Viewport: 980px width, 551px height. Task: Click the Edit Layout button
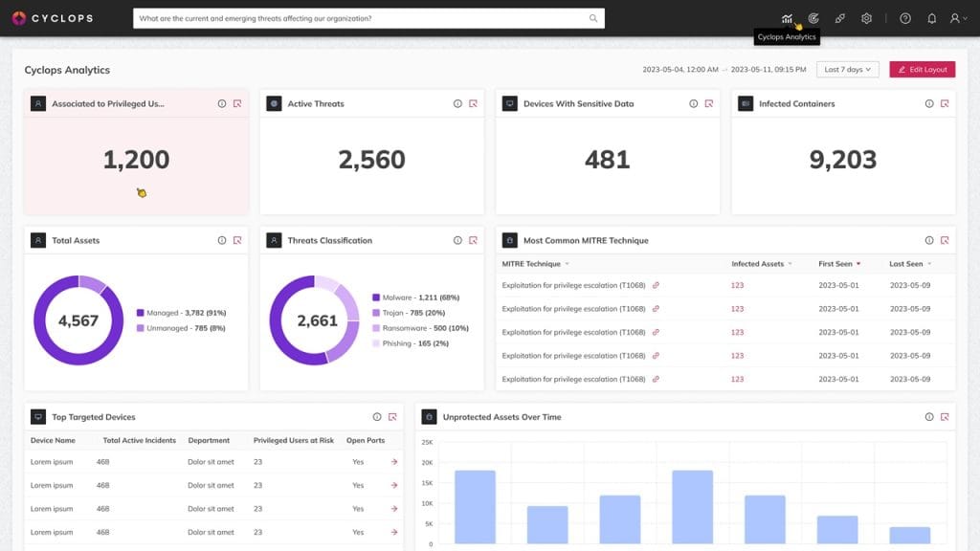pos(922,70)
